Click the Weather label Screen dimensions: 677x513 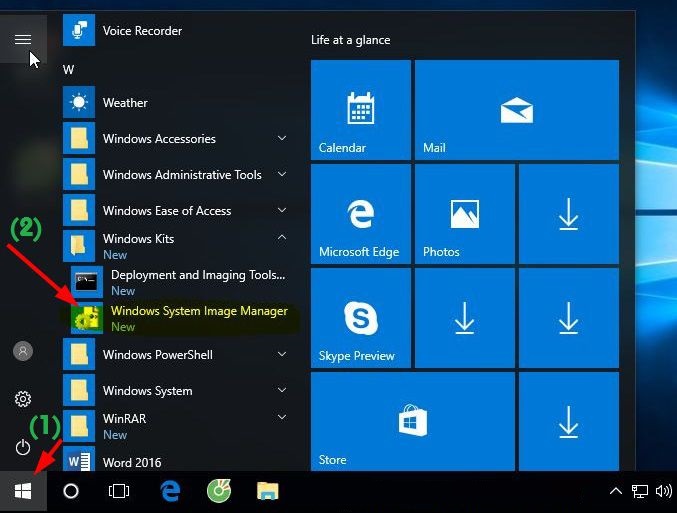coord(125,103)
